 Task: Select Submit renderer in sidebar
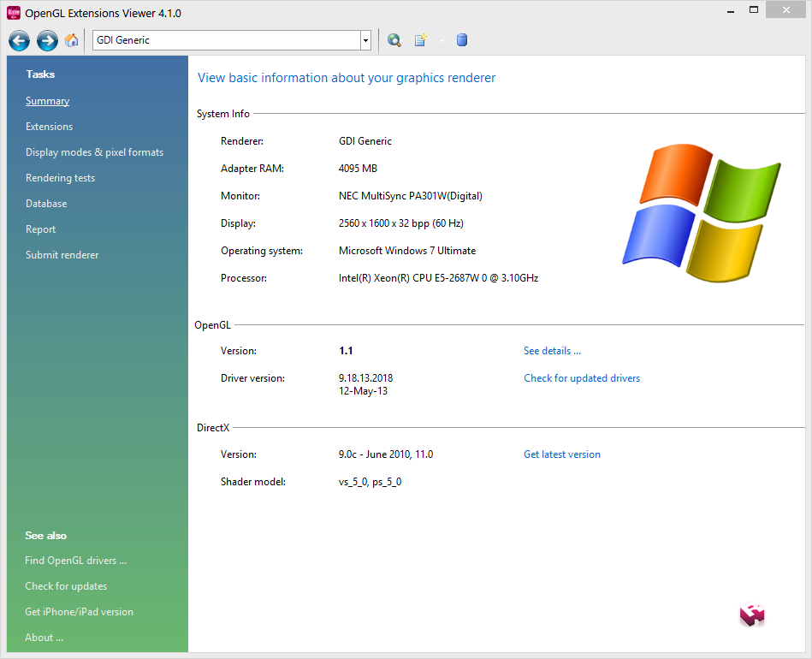(x=62, y=255)
